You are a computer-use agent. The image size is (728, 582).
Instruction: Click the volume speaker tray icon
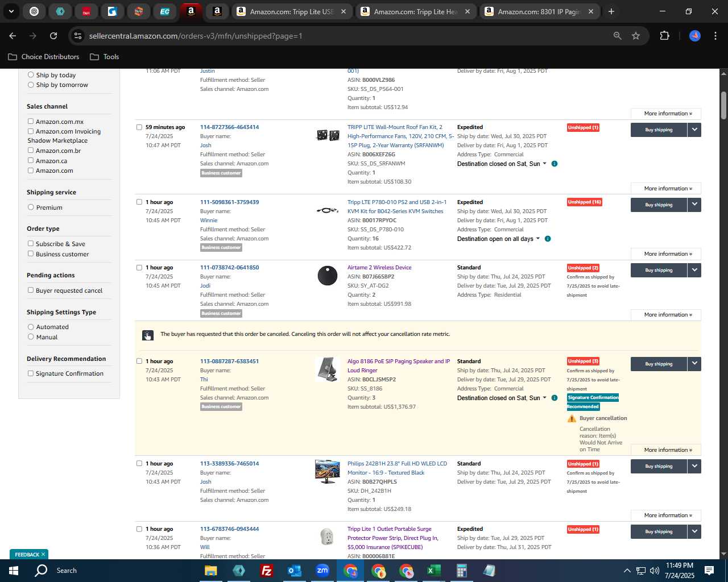pyautogui.click(x=655, y=571)
